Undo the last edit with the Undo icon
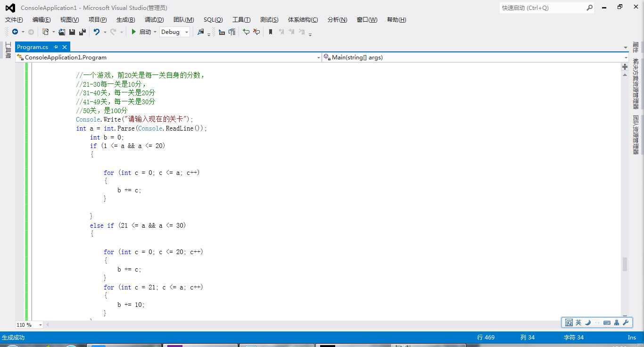The image size is (644, 347). pos(97,32)
